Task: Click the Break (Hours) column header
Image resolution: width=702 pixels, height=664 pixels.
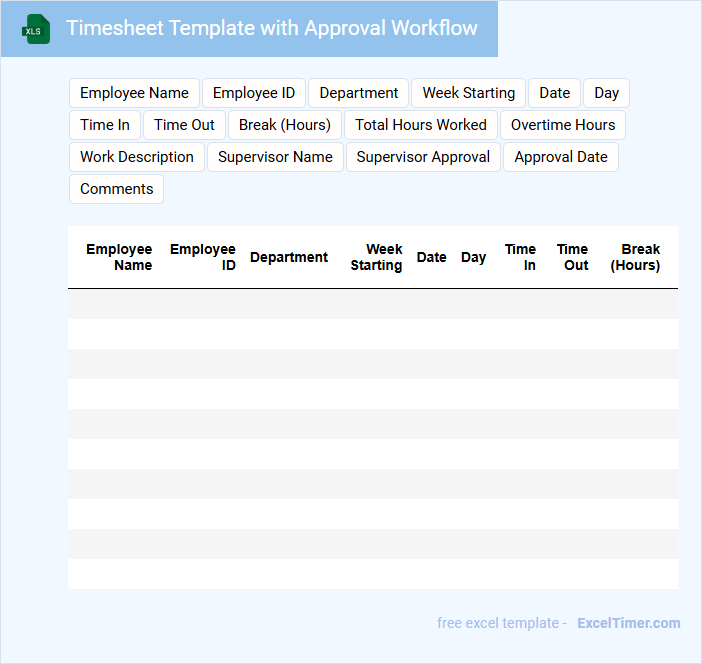Action: (x=635, y=257)
